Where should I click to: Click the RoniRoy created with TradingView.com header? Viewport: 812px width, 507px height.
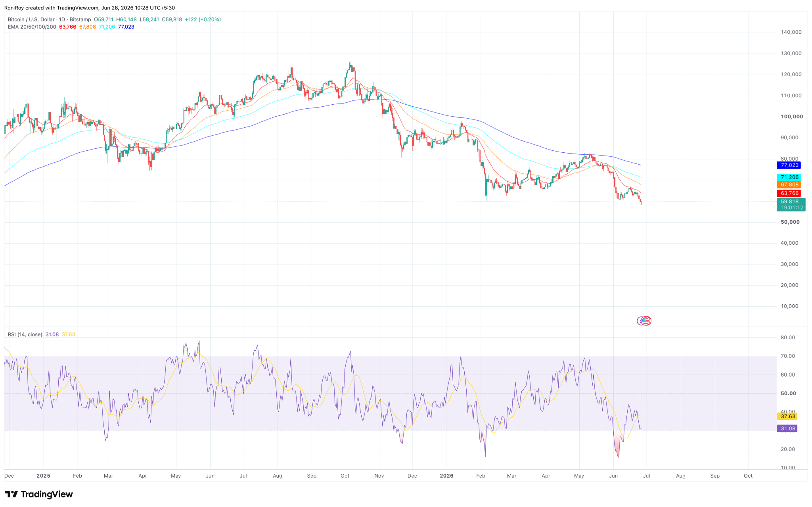tap(90, 8)
